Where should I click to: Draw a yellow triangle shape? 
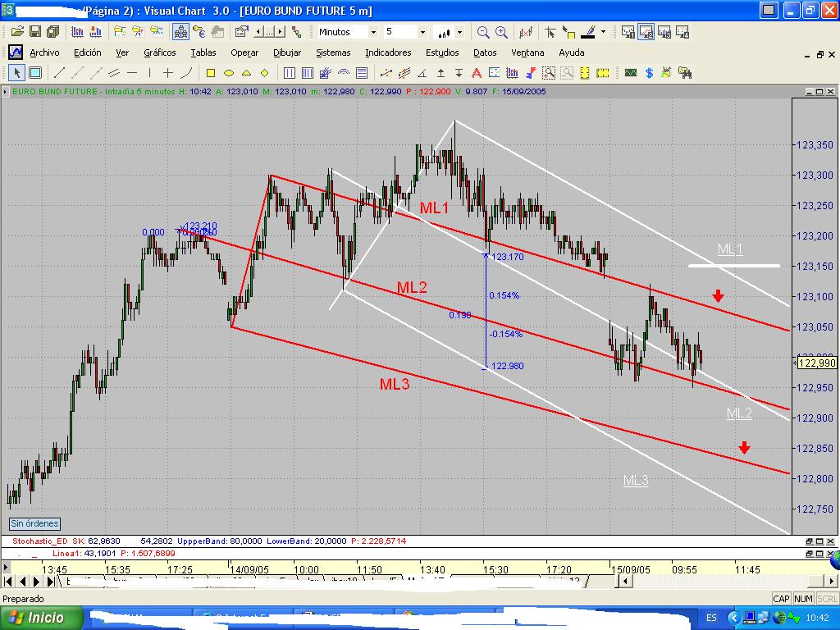(x=246, y=72)
